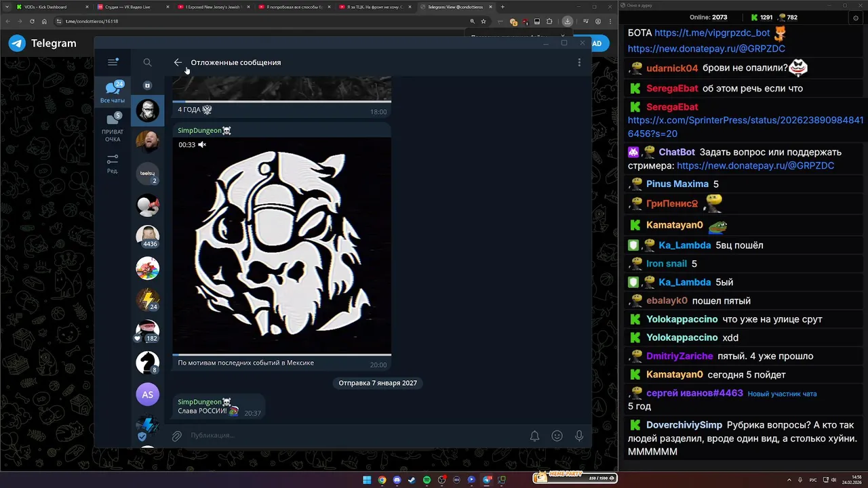Open chat with laughing bald man avatar

148,142
